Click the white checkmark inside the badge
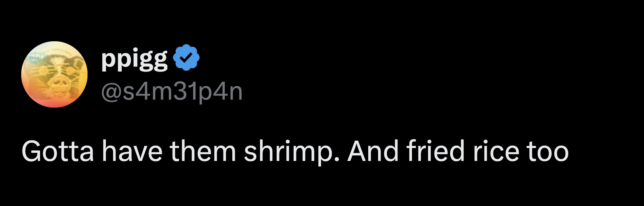 tap(186, 58)
